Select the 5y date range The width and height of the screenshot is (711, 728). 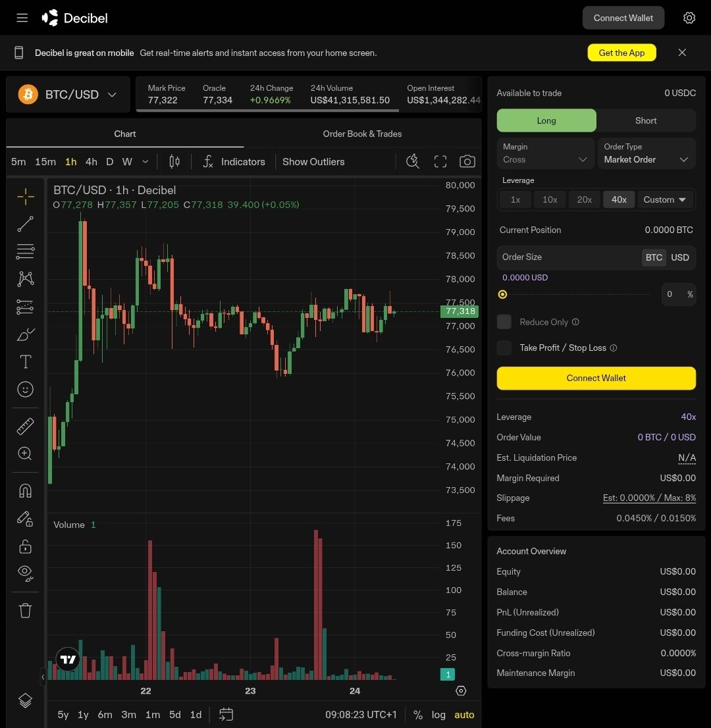(63, 715)
